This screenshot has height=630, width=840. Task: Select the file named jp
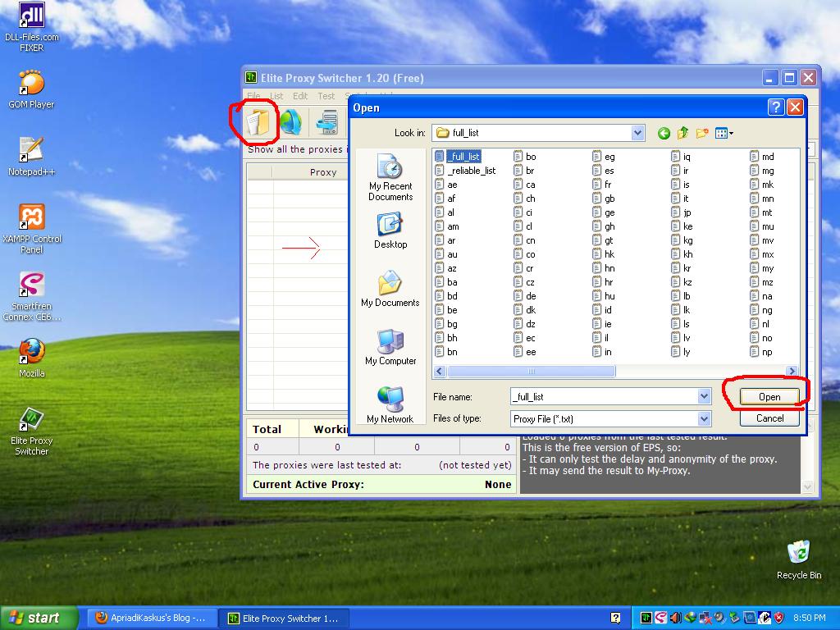(682, 212)
